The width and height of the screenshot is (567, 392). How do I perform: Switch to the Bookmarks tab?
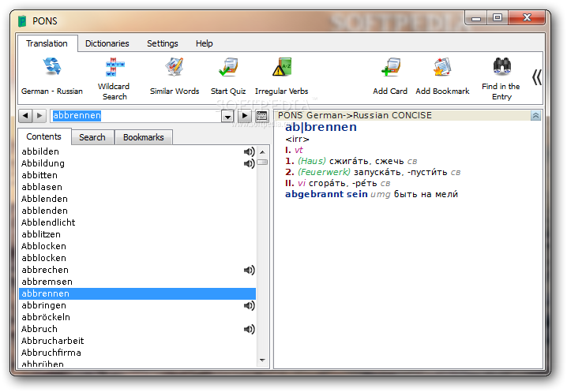[143, 137]
